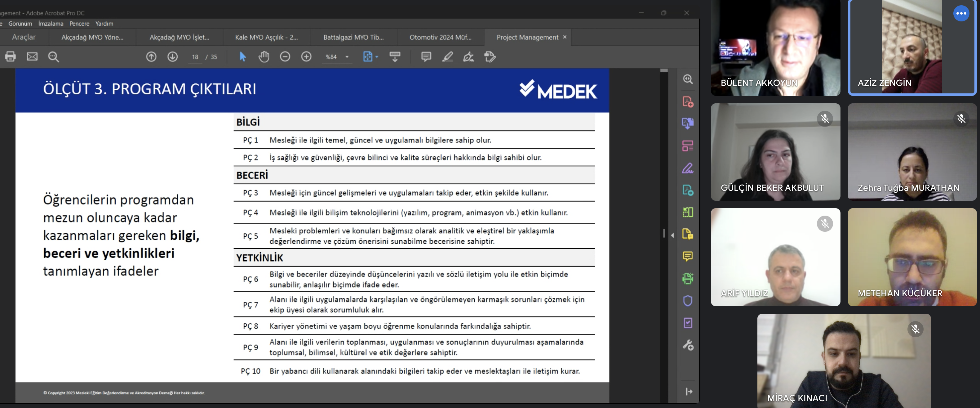Select the Hand pan tool

pyautogui.click(x=264, y=57)
